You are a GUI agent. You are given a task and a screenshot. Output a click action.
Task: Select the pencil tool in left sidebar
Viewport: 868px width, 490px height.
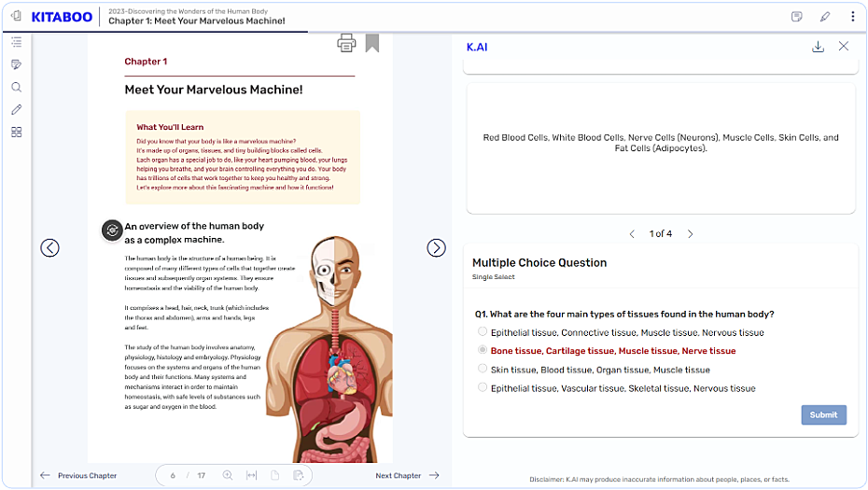pos(16,109)
